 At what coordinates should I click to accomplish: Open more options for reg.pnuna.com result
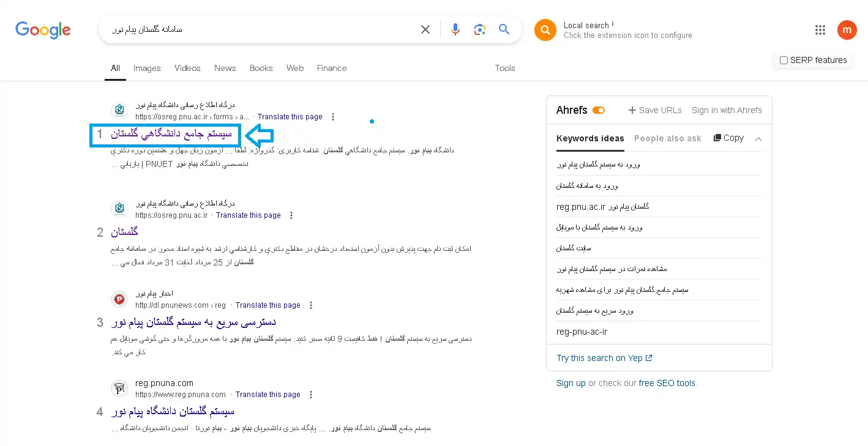pos(311,395)
